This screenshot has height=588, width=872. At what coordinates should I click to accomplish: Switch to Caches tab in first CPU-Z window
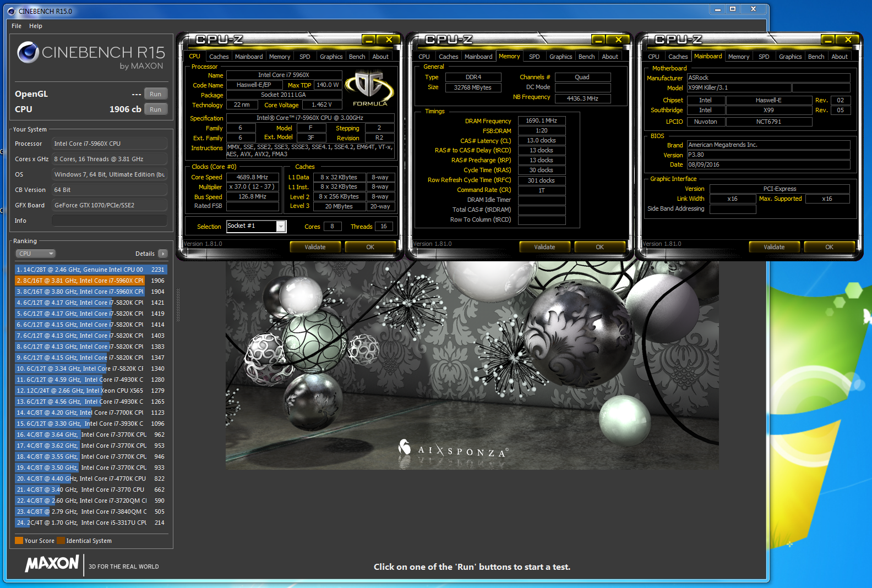point(219,57)
